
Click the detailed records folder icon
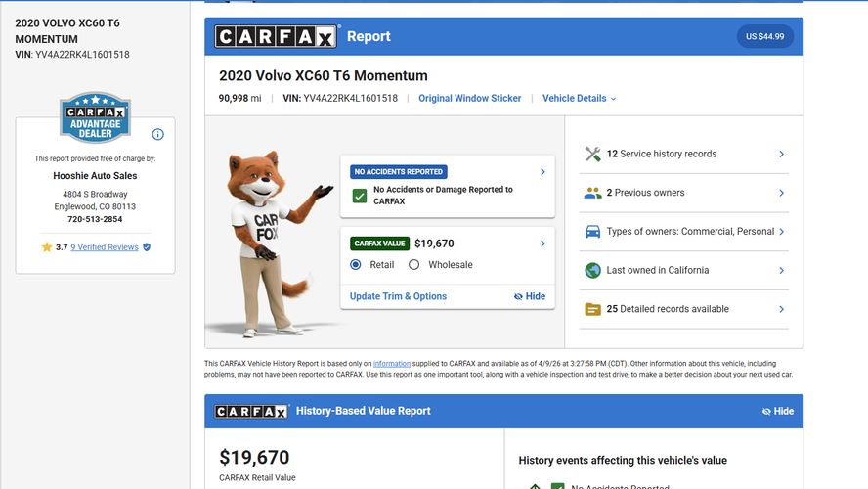pyautogui.click(x=592, y=309)
